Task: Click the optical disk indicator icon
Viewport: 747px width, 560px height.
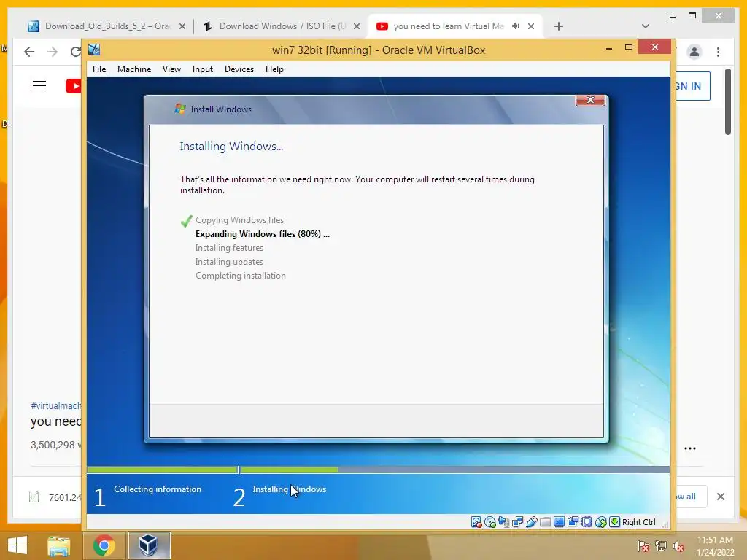Action: pos(489,522)
